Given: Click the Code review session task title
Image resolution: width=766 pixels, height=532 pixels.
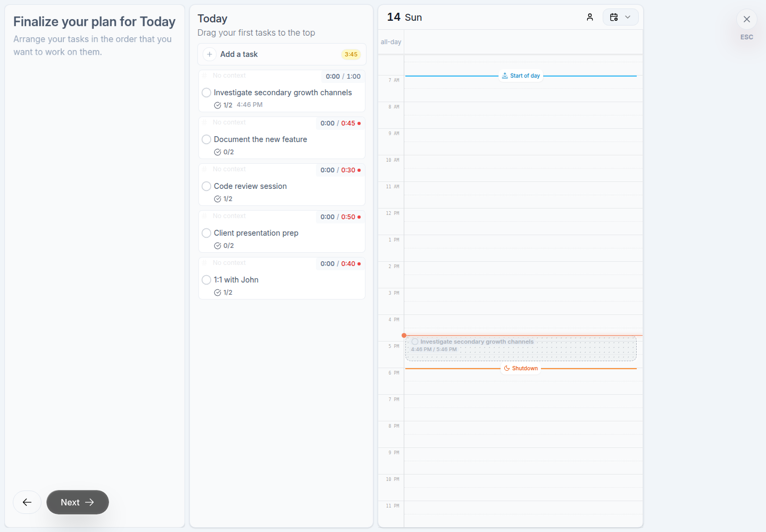Looking at the screenshot, I should click(250, 186).
